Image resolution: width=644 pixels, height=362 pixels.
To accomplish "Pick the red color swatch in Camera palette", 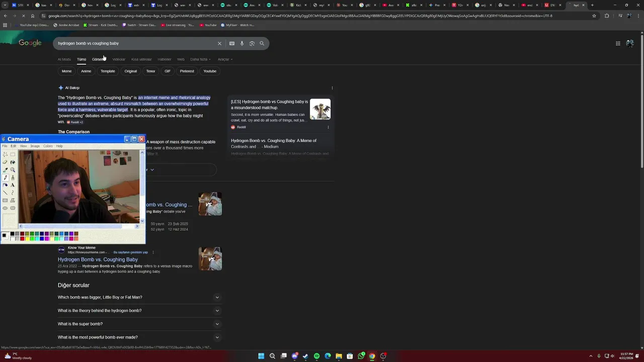I will 22,239.
